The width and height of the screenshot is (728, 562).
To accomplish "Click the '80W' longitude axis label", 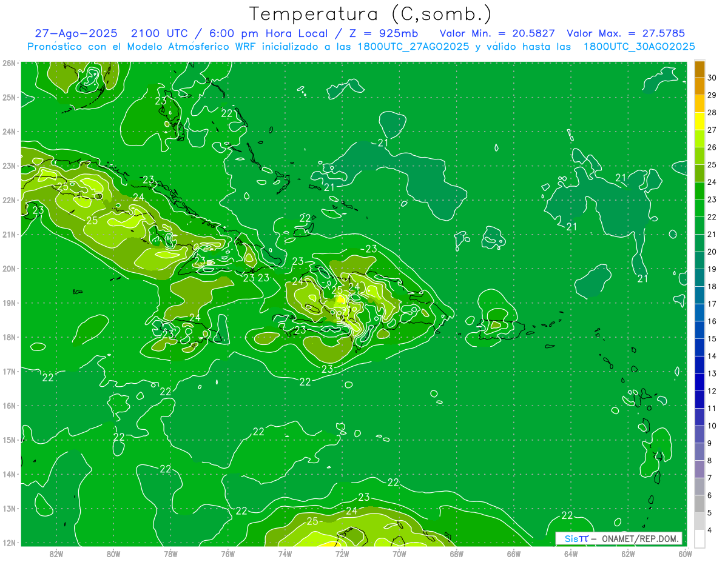I will tap(113, 554).
